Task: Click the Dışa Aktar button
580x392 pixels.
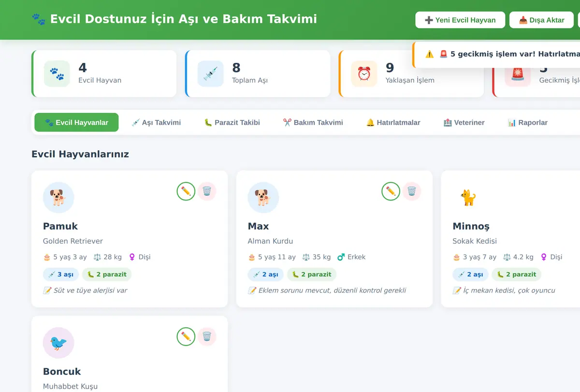Action: [541, 20]
